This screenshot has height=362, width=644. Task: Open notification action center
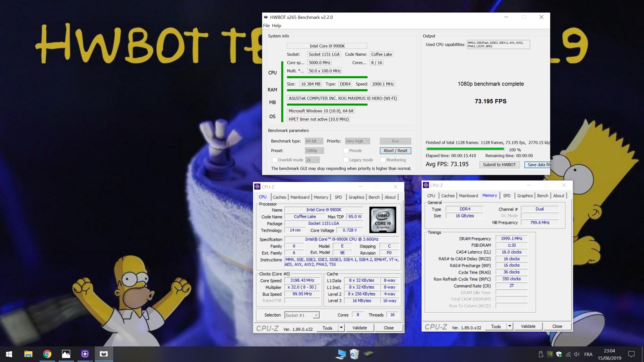tap(631, 354)
